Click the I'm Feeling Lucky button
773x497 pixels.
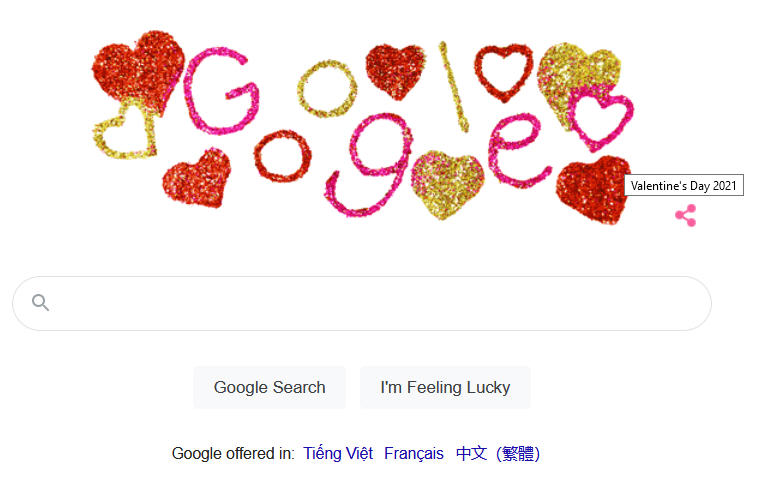445,388
